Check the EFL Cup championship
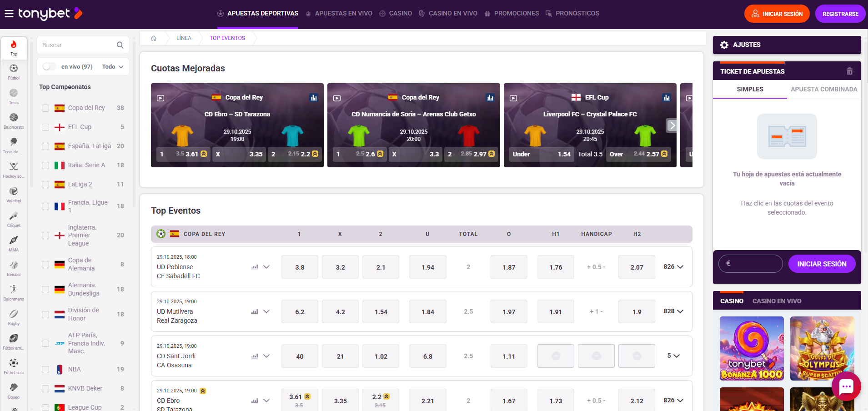 (45, 127)
